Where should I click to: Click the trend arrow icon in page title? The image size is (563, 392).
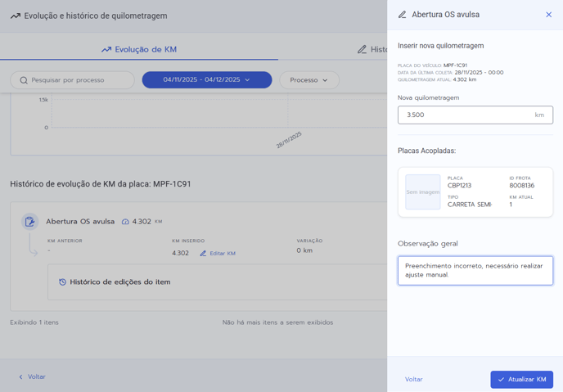click(x=16, y=16)
